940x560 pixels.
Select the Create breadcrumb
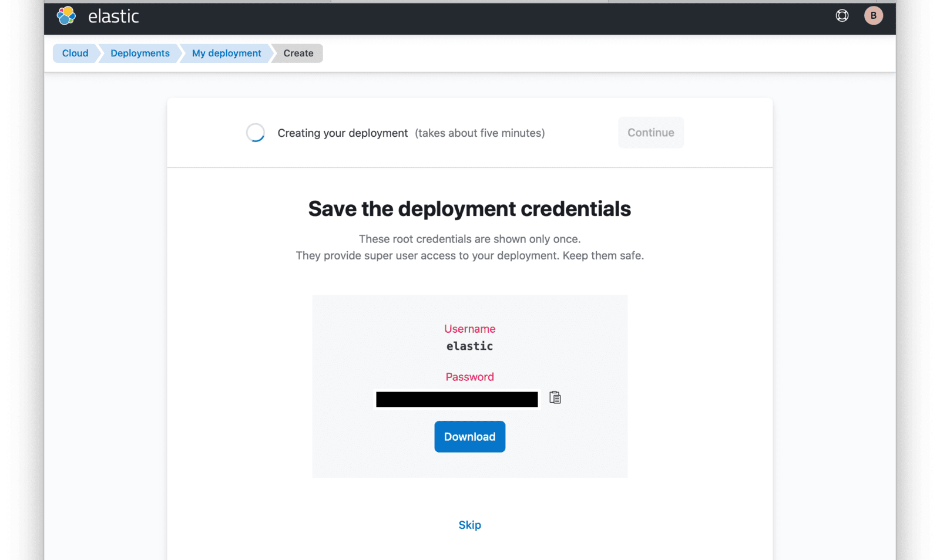click(298, 53)
